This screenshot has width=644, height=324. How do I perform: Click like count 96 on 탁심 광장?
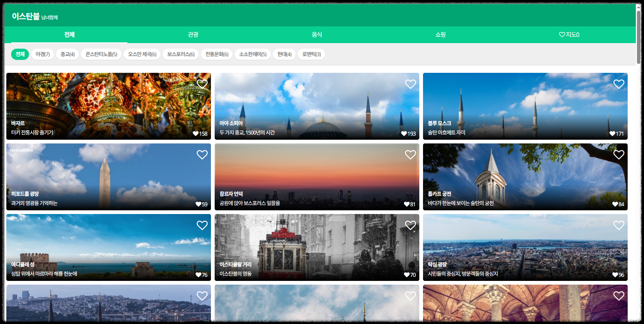click(618, 275)
